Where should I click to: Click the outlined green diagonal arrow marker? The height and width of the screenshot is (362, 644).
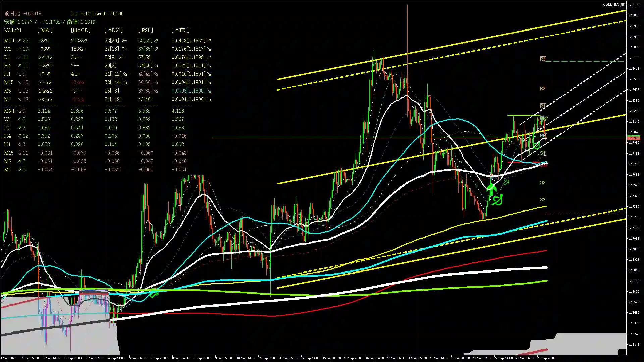(x=506, y=182)
